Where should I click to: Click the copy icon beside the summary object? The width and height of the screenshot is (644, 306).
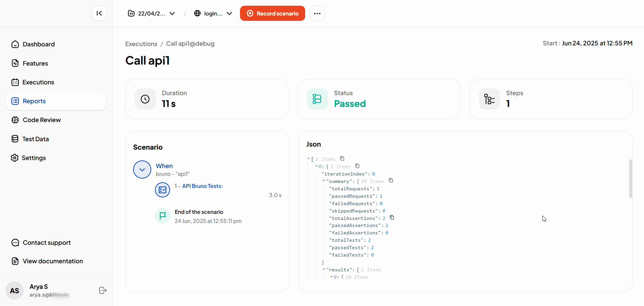(391, 181)
